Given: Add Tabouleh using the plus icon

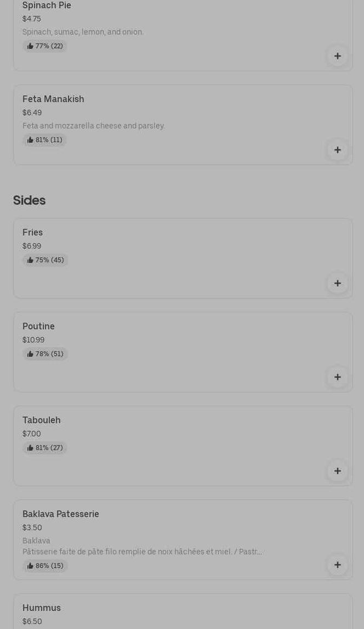Looking at the screenshot, I should click(x=337, y=471).
